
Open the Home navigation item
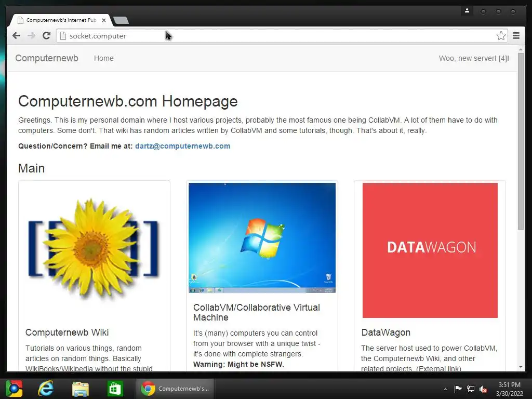104,58
